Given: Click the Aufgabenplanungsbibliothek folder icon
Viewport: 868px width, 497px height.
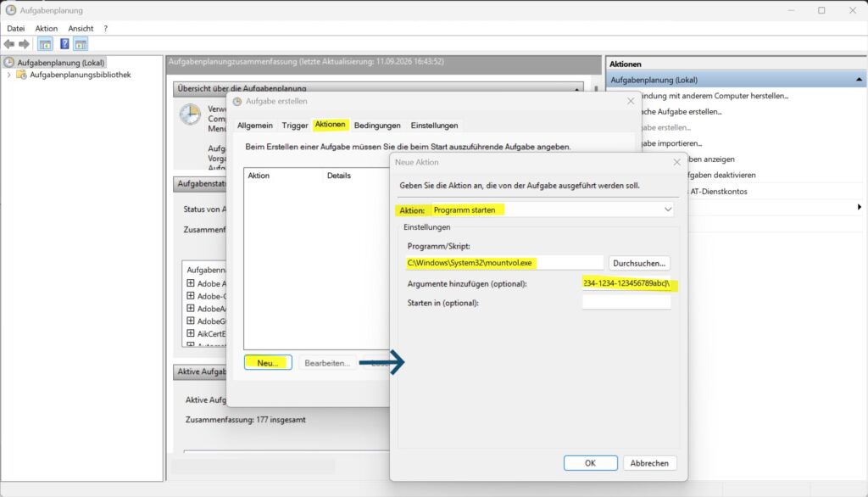Looking at the screenshot, I should (x=21, y=75).
